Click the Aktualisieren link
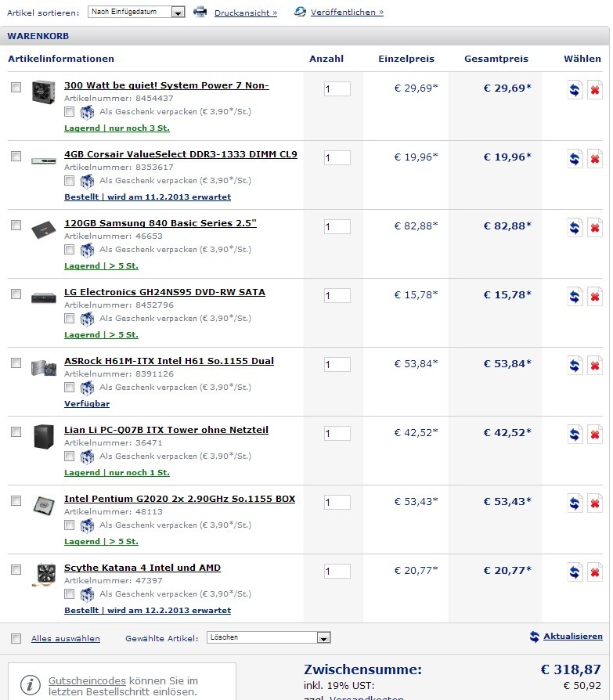613x700 pixels. point(573,636)
